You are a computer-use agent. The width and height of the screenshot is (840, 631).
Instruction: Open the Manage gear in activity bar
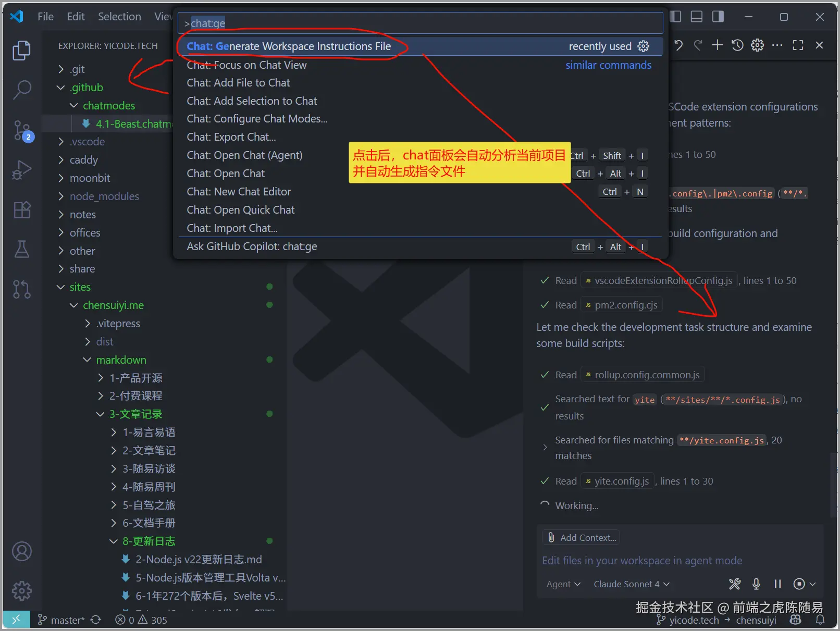[21, 590]
